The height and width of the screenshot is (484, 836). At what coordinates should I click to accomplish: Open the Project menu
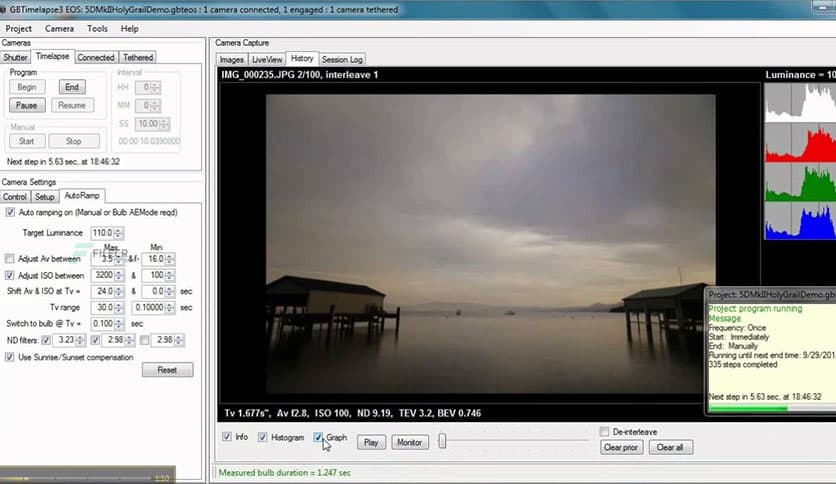tap(19, 29)
